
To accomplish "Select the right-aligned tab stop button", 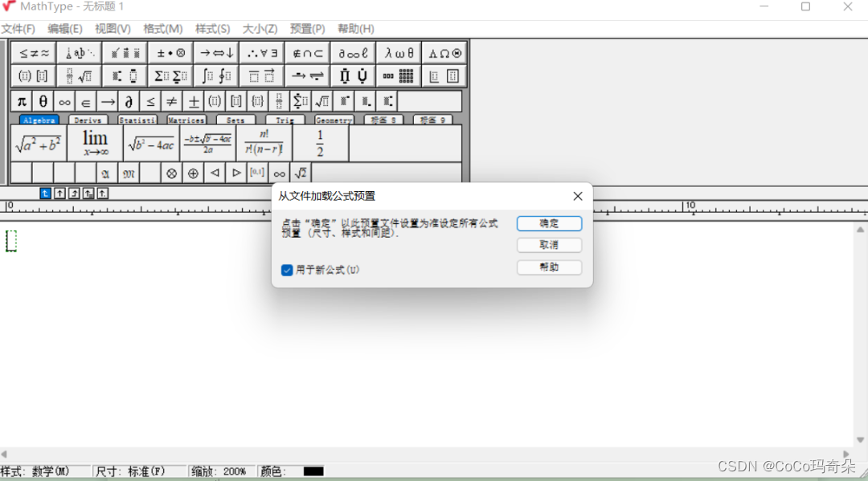I will [x=74, y=194].
